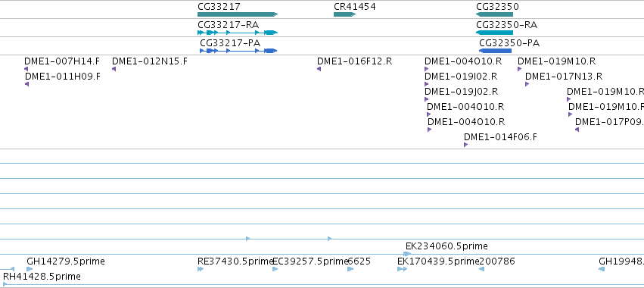The image size is (644, 288).
Task: Select the CG33217-PA protein glyph
Action: (238, 51)
